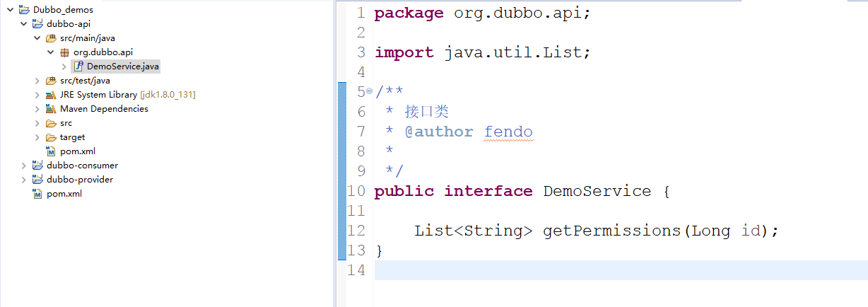The width and height of the screenshot is (868, 307).
Task: Select the src folder label
Action: tap(66, 123)
